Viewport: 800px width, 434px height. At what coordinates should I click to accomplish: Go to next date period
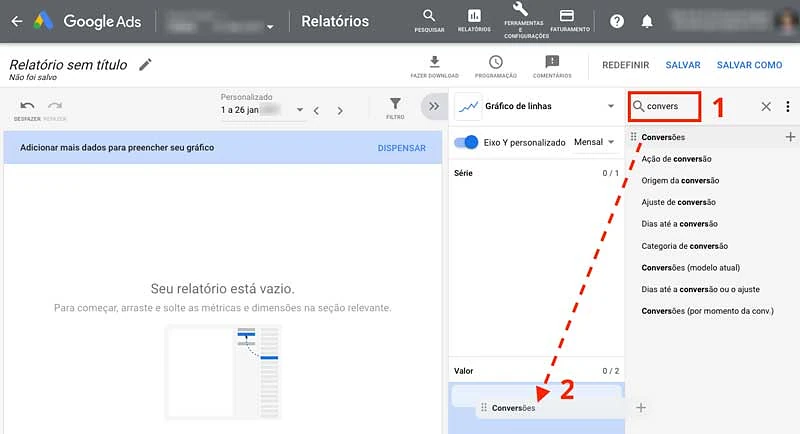tap(340, 111)
